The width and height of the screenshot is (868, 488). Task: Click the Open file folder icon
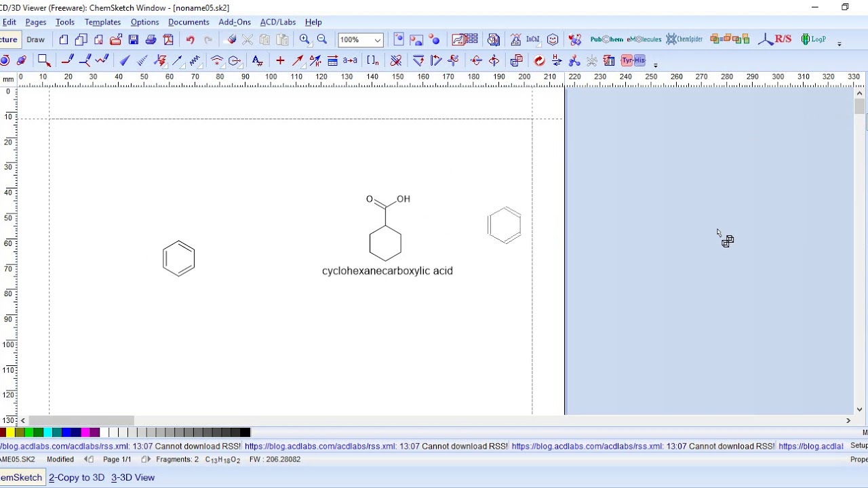pyautogui.click(x=116, y=40)
